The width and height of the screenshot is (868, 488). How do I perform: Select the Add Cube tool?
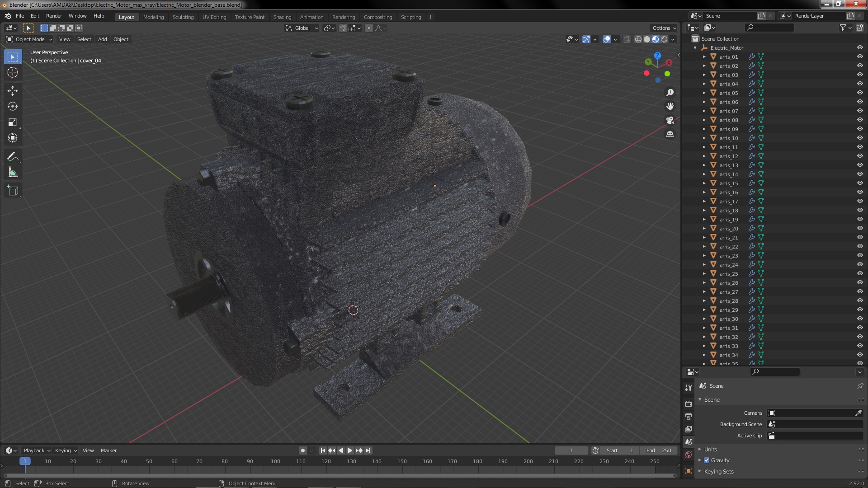tap(13, 191)
